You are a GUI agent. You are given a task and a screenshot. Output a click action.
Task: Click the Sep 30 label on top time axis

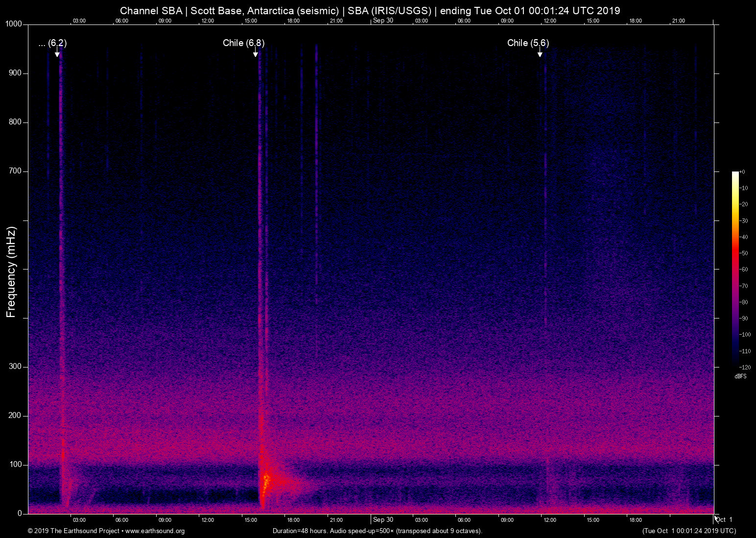coord(383,21)
